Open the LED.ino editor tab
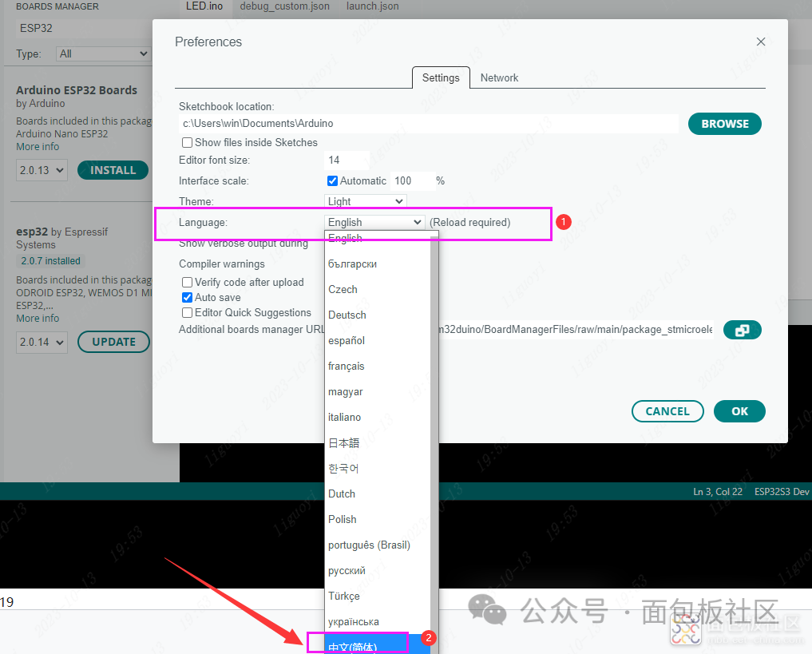 pyautogui.click(x=204, y=6)
